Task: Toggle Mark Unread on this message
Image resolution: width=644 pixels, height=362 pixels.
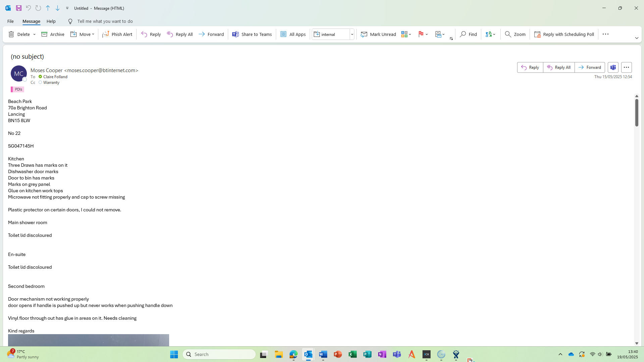Action: point(378,34)
